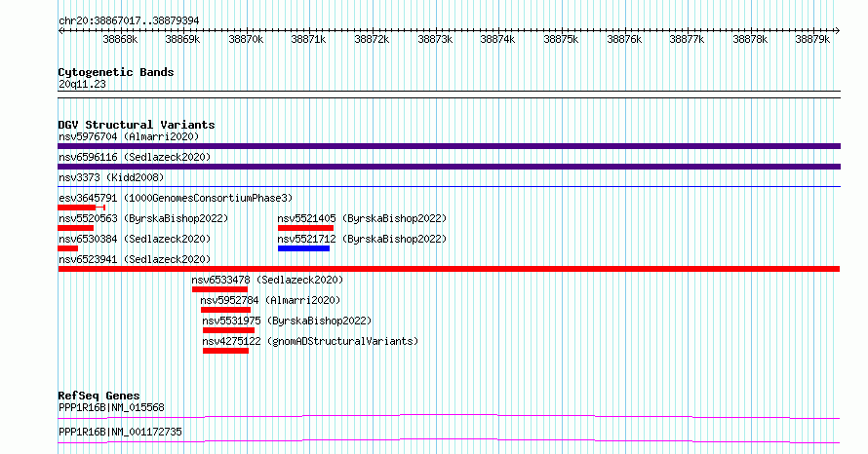
Task: Click the purple bar under nsv6596116
Action: coord(449,167)
